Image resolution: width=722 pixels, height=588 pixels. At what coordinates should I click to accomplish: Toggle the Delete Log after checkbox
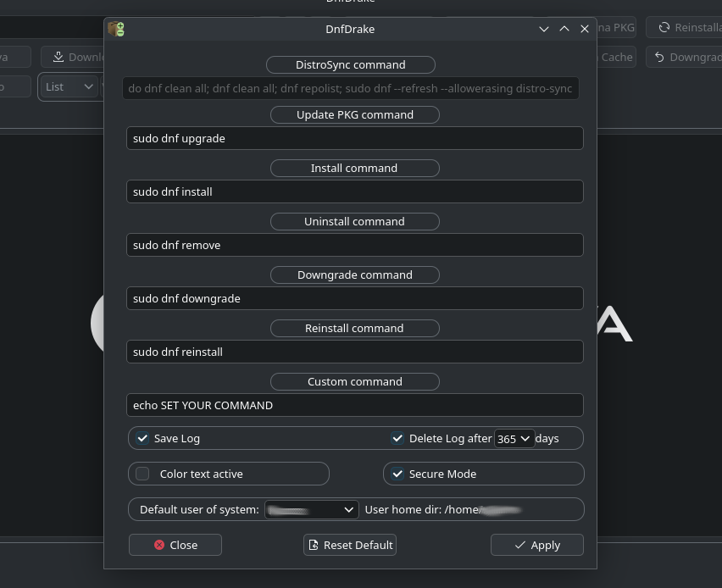pos(397,438)
